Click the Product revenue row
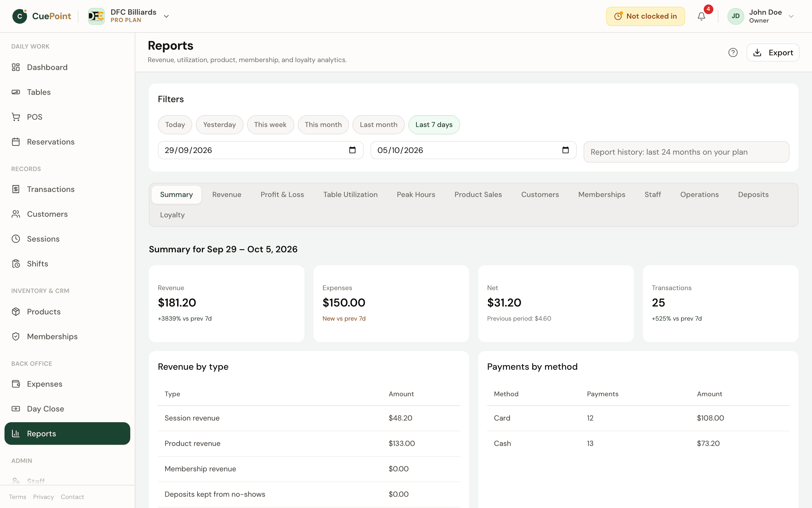 [x=309, y=443]
